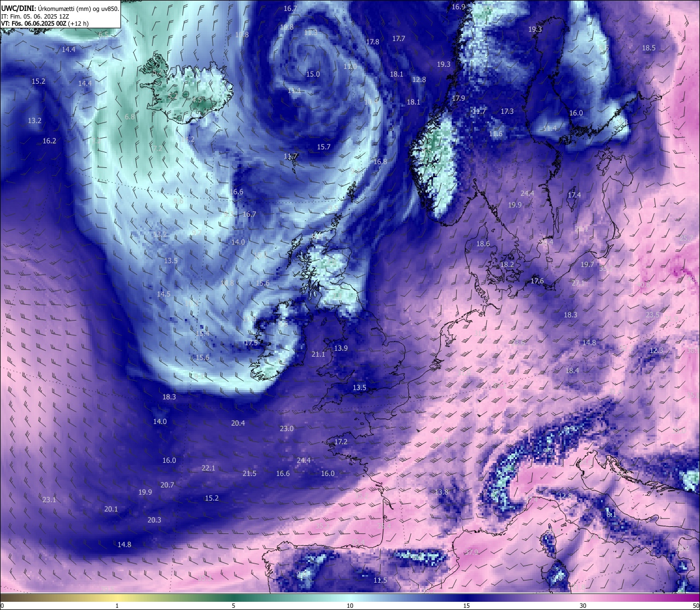Click the map value 17.6
The height and width of the screenshot is (610, 700).
pyautogui.click(x=537, y=281)
